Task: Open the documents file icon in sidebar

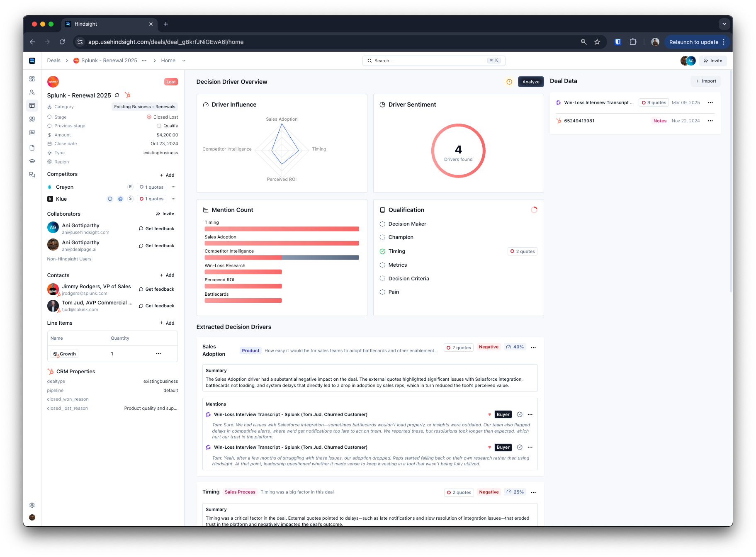Action: point(32,148)
